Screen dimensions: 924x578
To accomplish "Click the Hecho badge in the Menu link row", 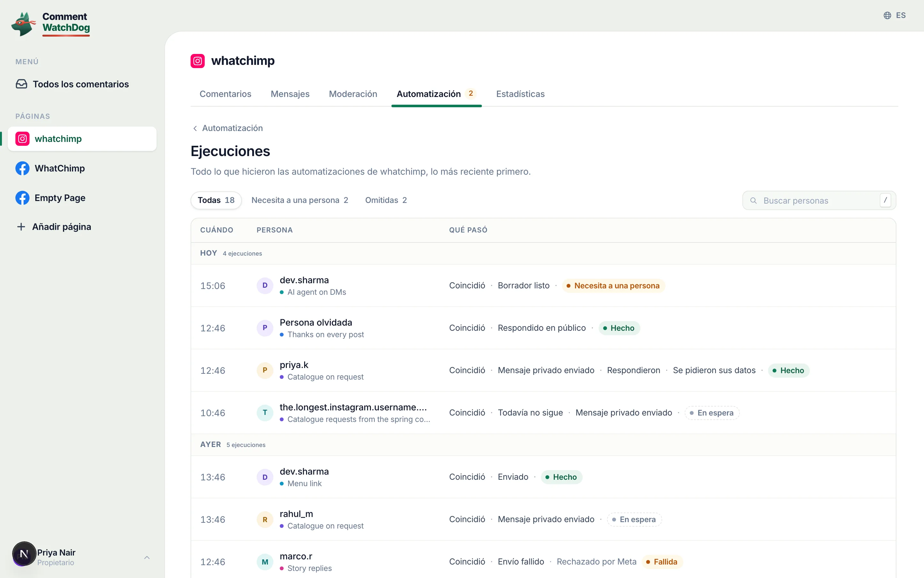I will (561, 477).
